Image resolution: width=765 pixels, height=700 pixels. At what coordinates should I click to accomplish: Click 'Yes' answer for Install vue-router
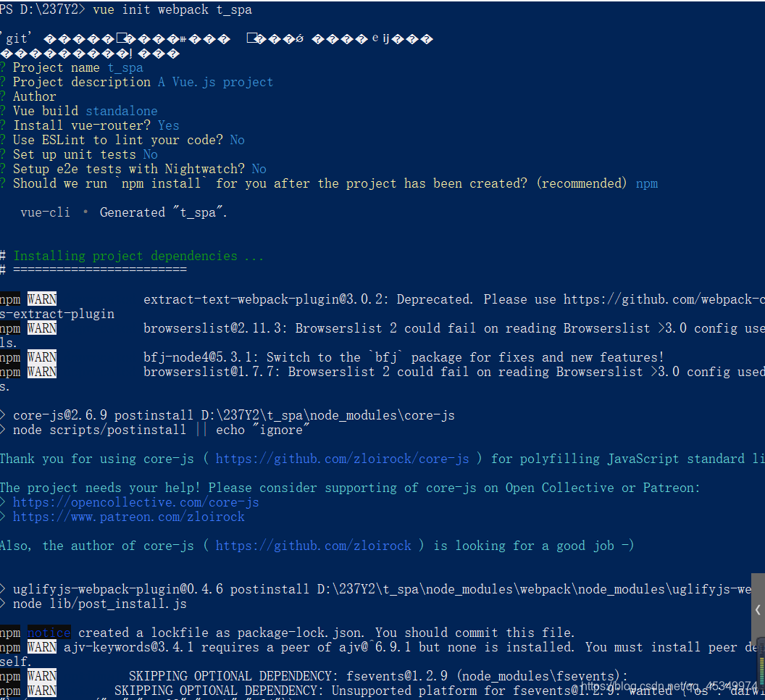pos(168,125)
